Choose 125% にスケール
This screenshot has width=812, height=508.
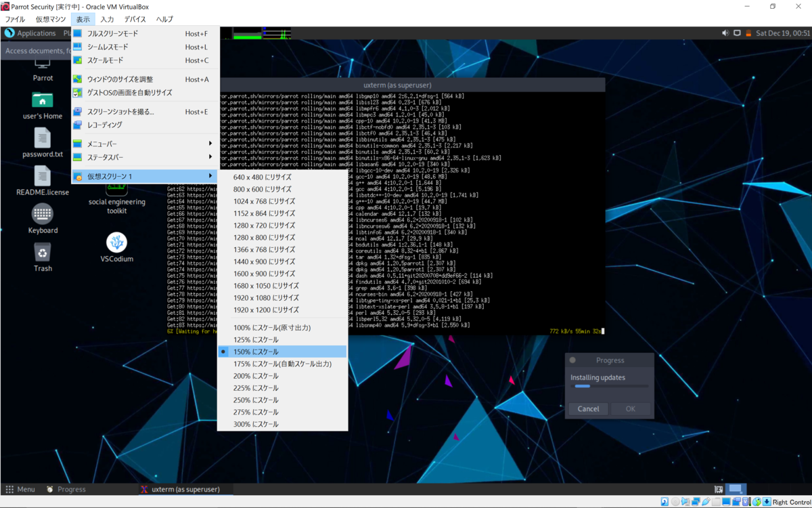click(x=282, y=340)
